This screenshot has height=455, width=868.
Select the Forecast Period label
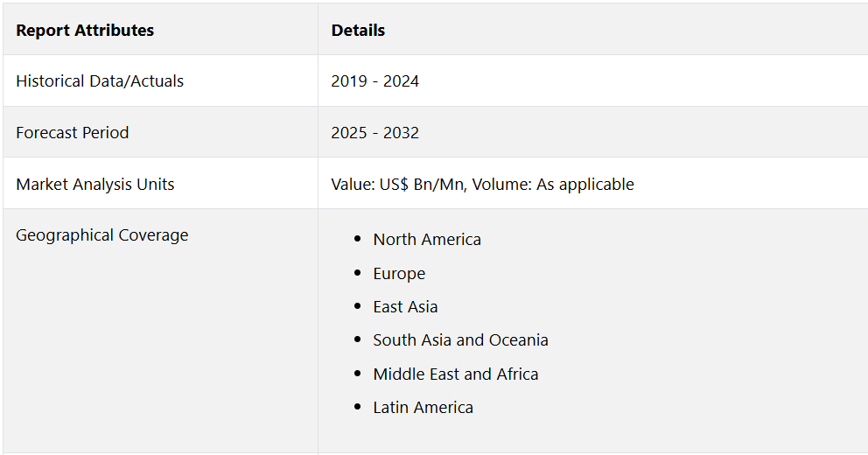72,132
